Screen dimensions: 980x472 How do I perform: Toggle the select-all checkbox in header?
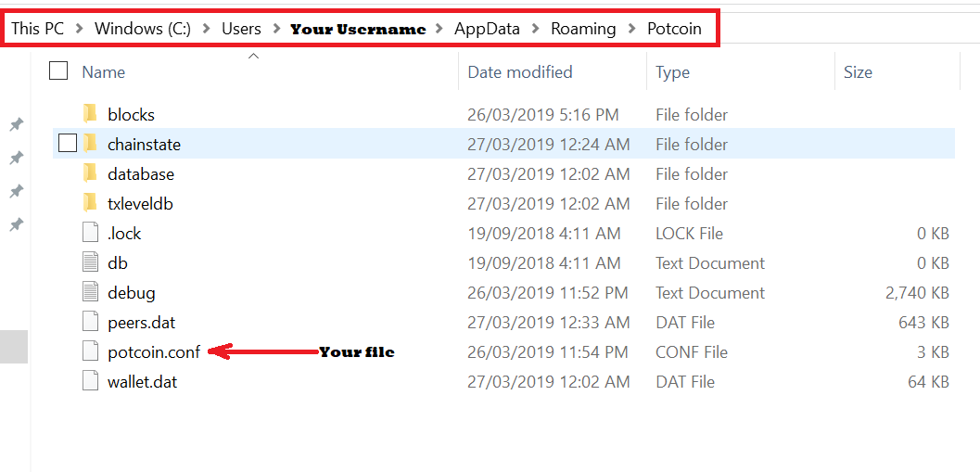(x=58, y=71)
